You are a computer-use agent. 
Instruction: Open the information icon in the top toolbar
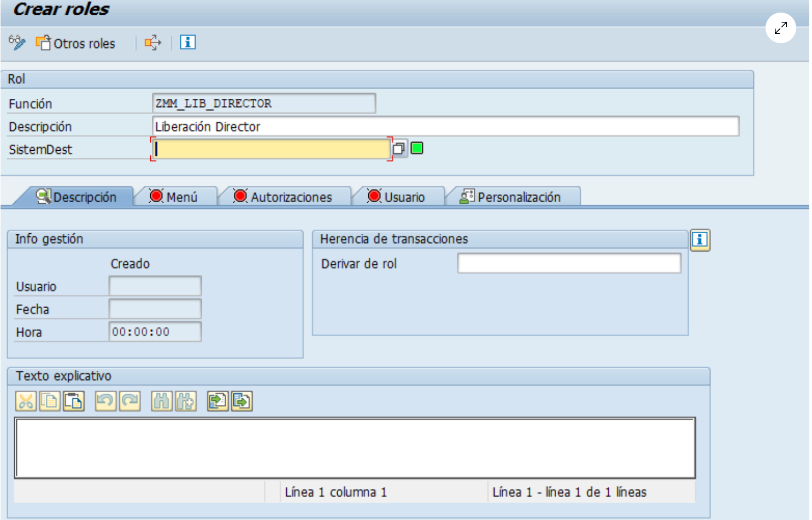187,43
